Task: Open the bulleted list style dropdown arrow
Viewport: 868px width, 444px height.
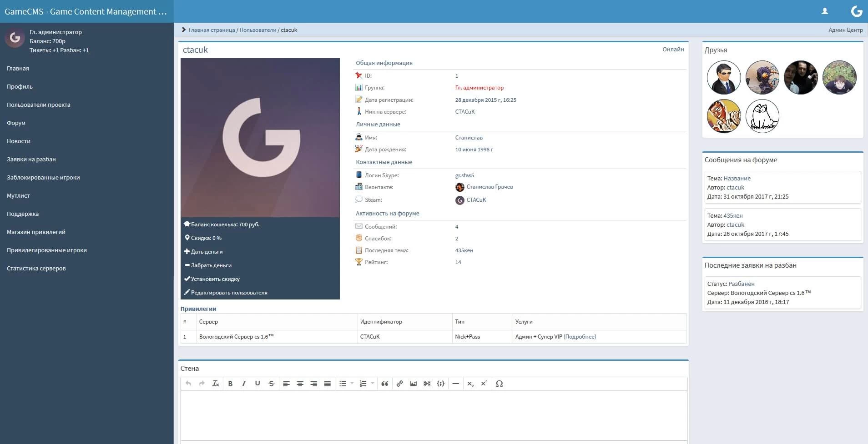Action: [x=352, y=384]
